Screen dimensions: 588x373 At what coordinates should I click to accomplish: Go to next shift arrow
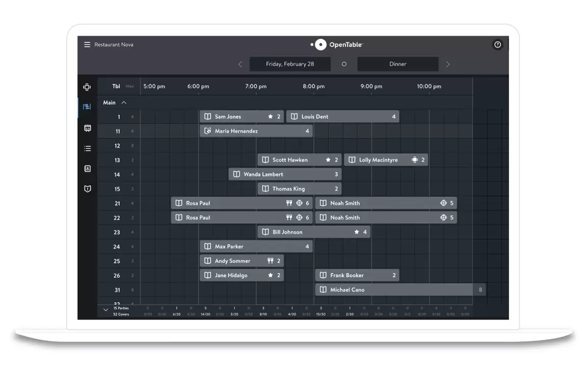click(x=448, y=64)
